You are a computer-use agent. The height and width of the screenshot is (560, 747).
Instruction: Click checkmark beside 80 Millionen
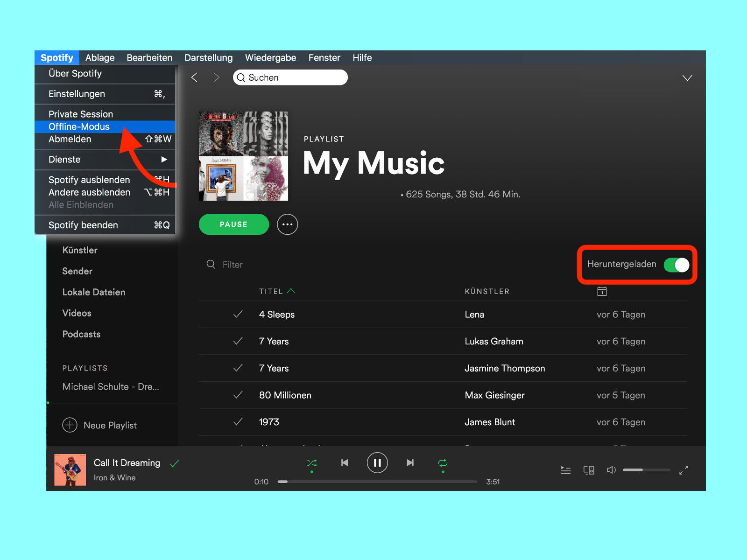(238, 395)
